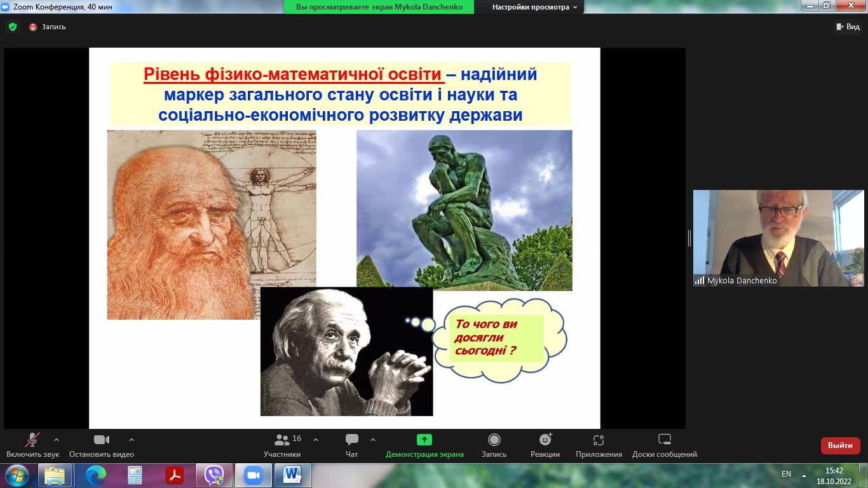Click the Zoom window title bar icon
Image resolution: width=868 pixels, height=488 pixels.
click(6, 6)
